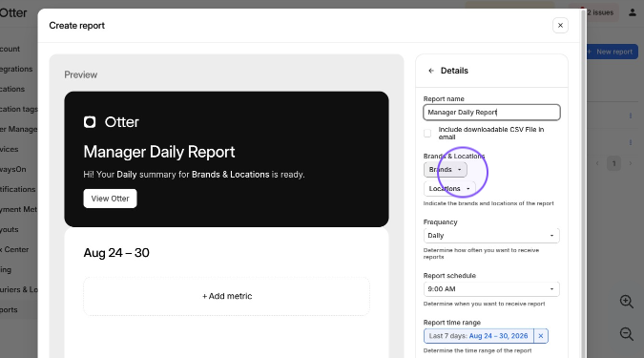
Task: Enable Include downloadable CSV file checkbox
Action: [427, 133]
